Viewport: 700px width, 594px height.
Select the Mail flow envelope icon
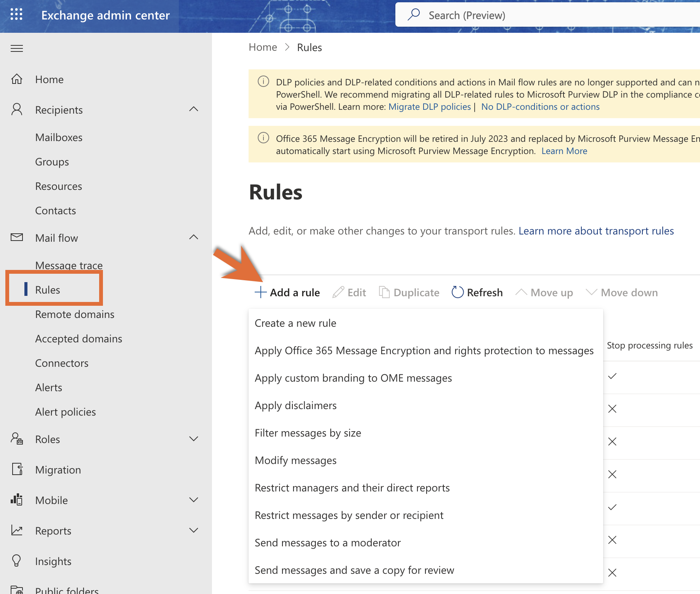coord(17,237)
